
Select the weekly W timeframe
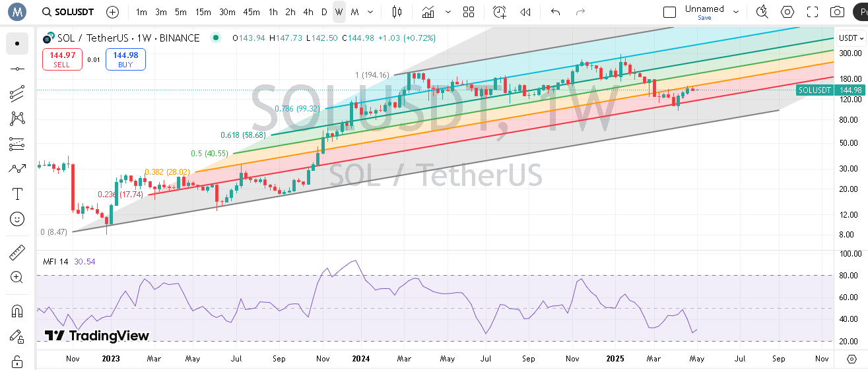pyautogui.click(x=339, y=12)
